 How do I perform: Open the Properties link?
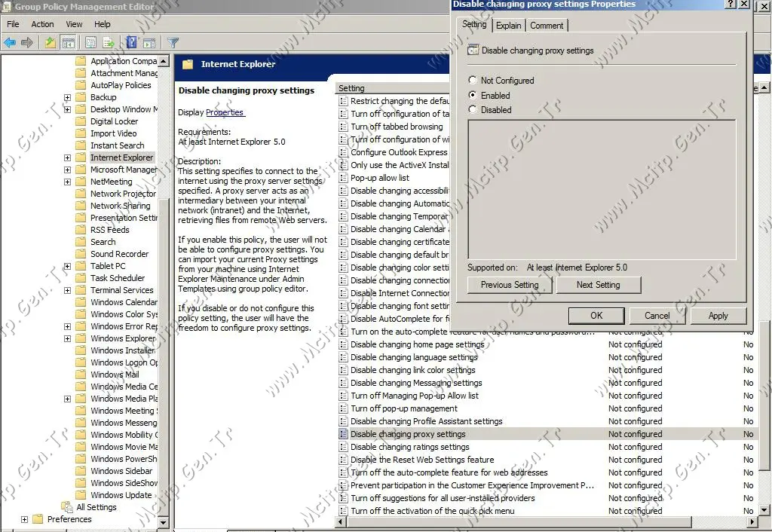(x=225, y=112)
